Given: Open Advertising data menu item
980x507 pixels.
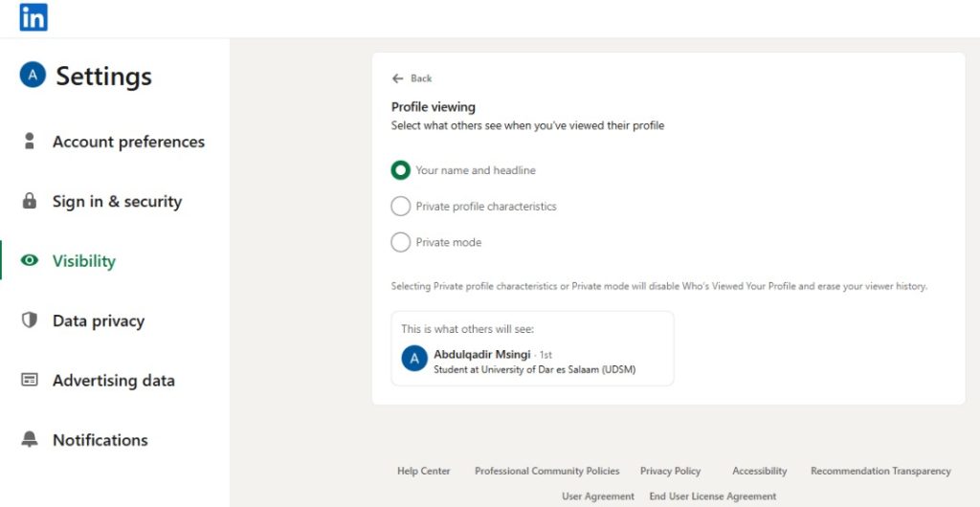Looking at the screenshot, I should (x=114, y=381).
